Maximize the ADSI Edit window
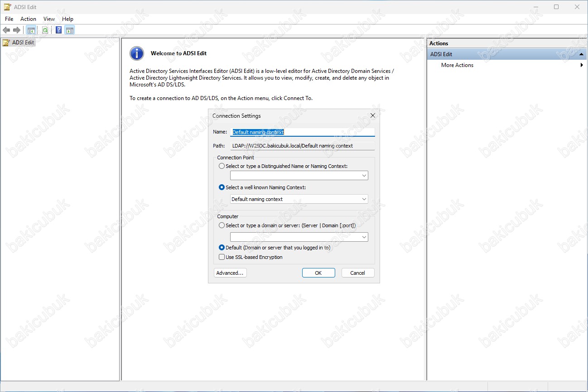The height and width of the screenshot is (392, 588). 556,7
